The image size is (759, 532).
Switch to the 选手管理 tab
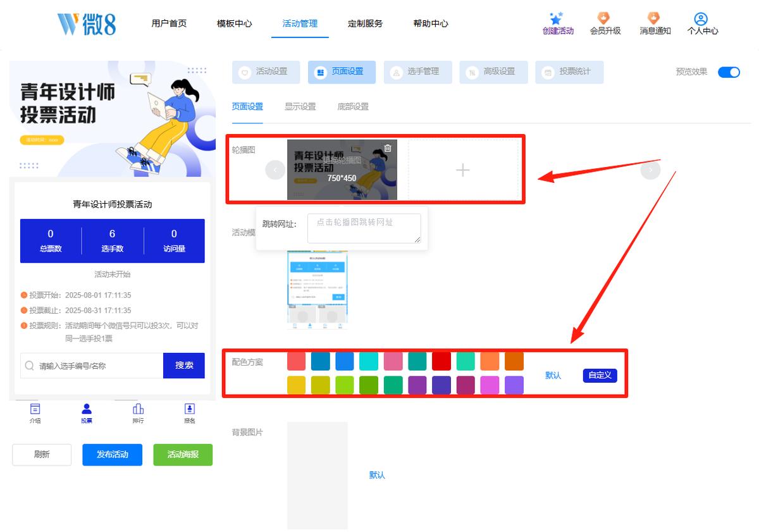coord(418,72)
